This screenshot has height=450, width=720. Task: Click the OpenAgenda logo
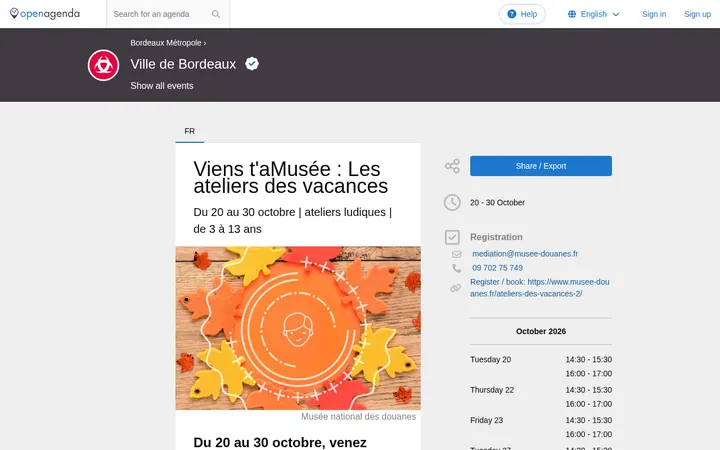coord(45,14)
